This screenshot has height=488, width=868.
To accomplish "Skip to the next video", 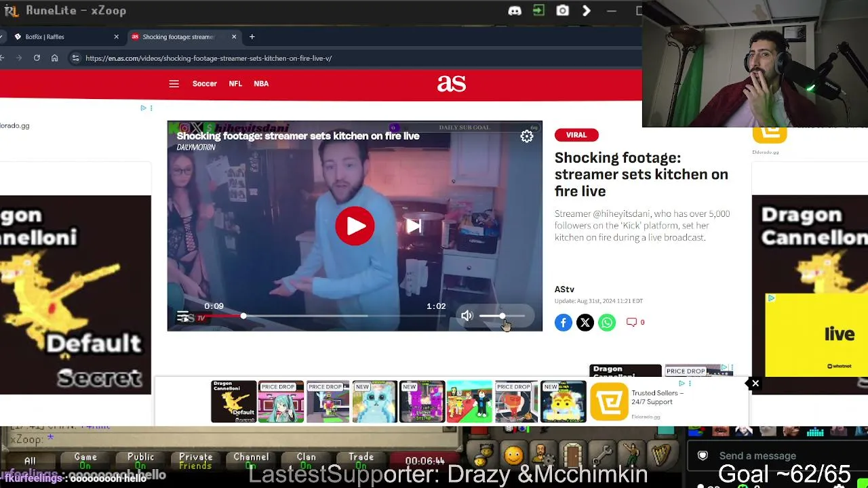I will (x=414, y=226).
